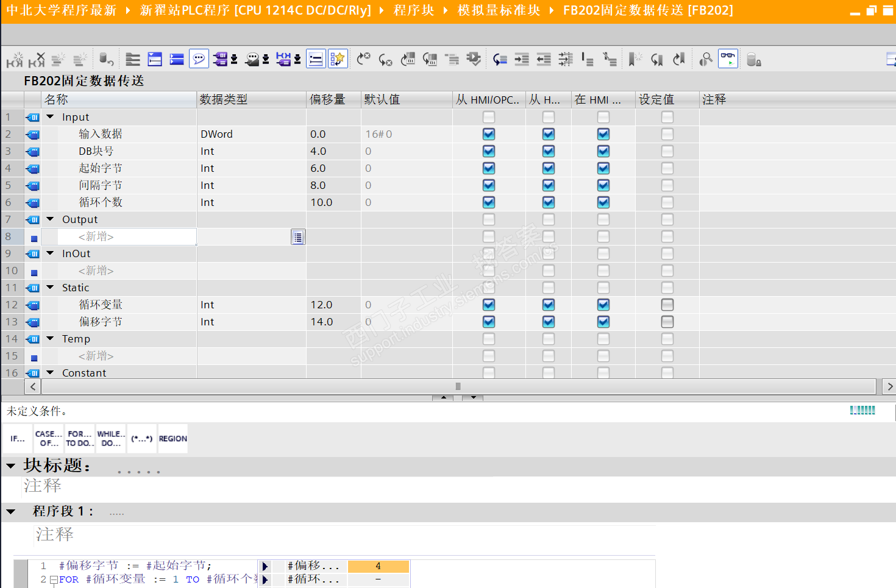Image resolution: width=896 pixels, height=588 pixels.
Task: Toggle the free-form comments speech bubble icon
Action: point(199,59)
